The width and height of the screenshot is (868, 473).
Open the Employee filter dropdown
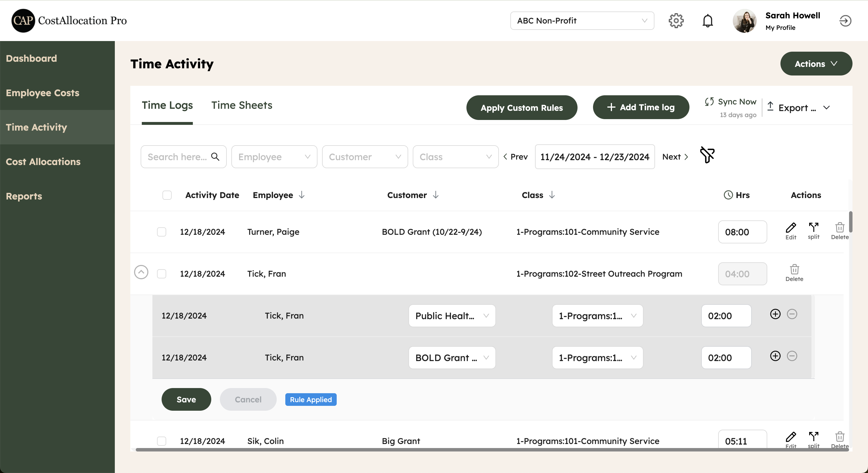point(274,157)
